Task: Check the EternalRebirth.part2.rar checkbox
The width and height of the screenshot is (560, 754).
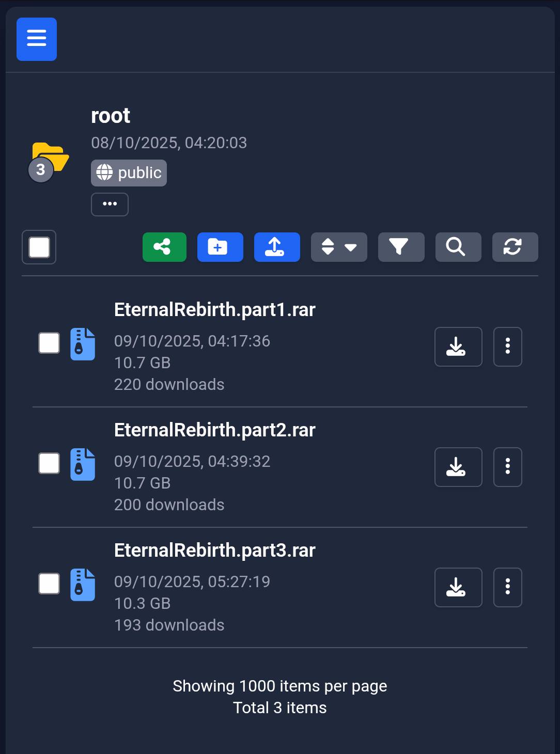Action: (49, 463)
